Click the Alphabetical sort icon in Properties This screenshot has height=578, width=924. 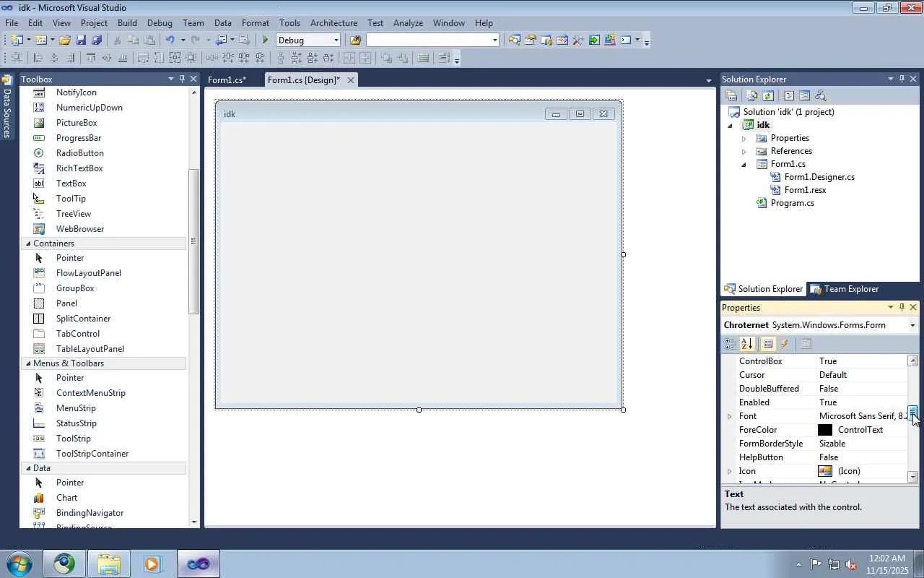[746, 345]
